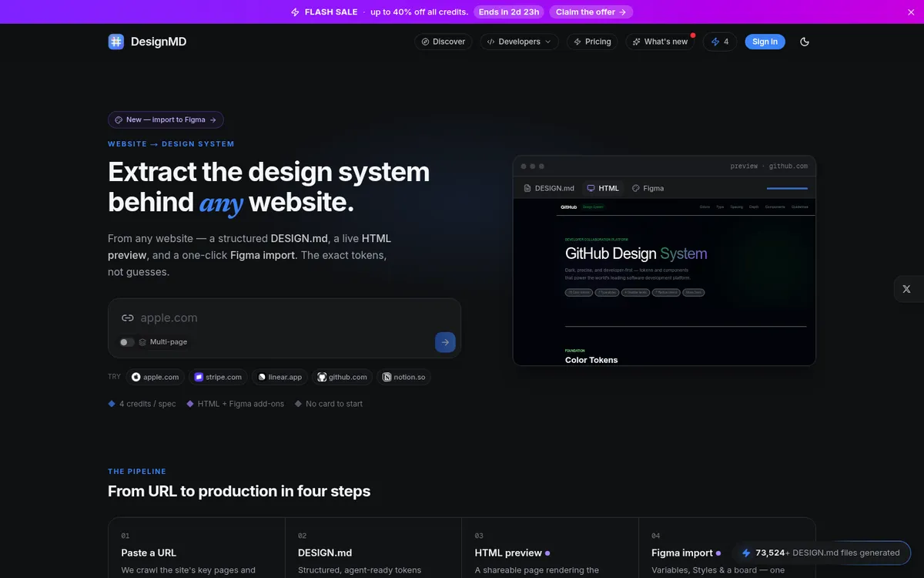Submit URL with the arrow button

coord(445,342)
